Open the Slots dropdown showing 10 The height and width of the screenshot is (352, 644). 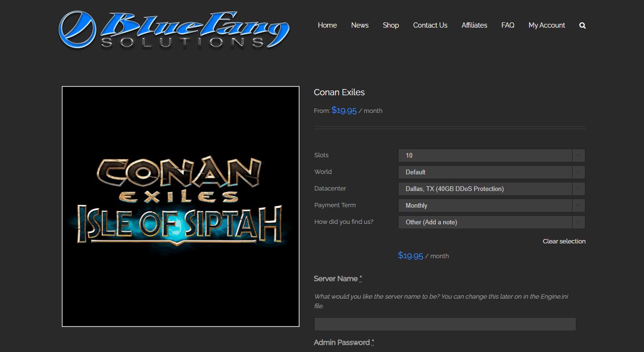click(491, 155)
